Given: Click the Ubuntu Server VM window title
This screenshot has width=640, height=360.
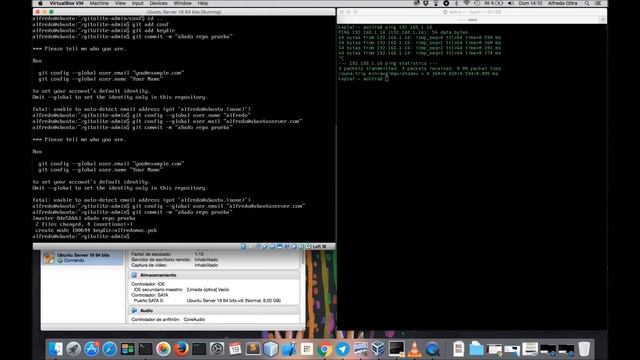Looking at the screenshot, I should (184, 12).
